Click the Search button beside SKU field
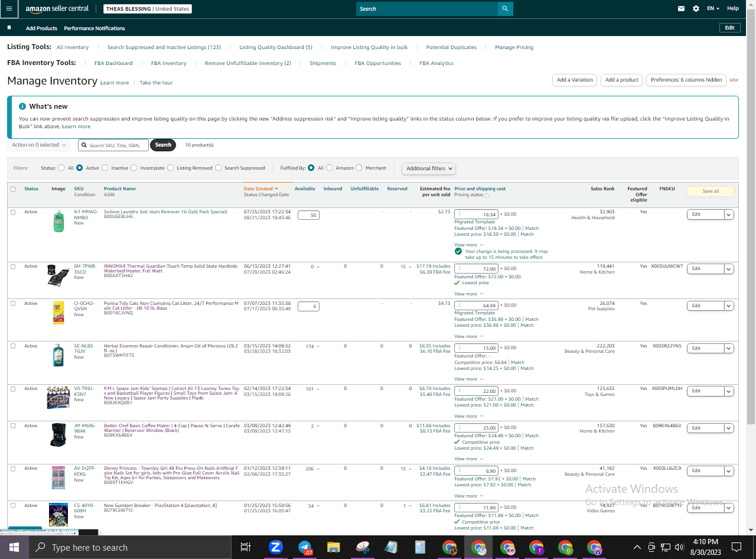 tap(164, 145)
